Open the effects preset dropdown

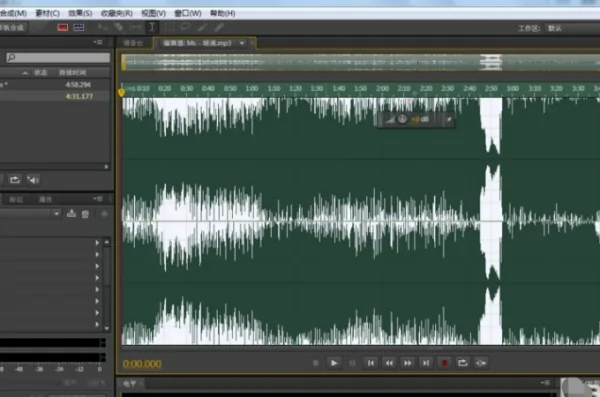click(57, 214)
